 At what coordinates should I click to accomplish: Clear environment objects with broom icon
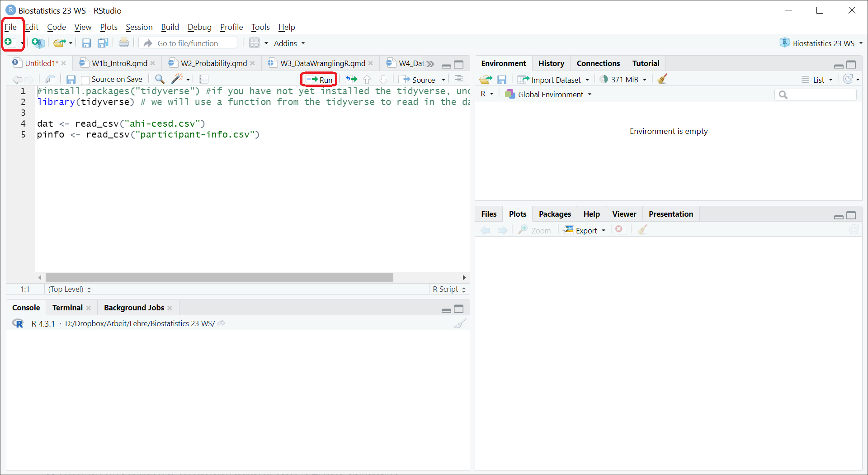662,80
